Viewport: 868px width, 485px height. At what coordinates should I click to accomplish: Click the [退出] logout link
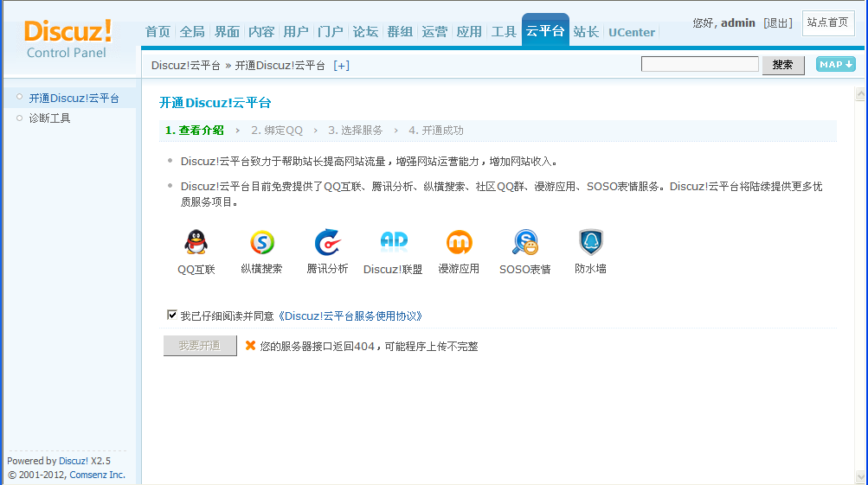coord(777,23)
